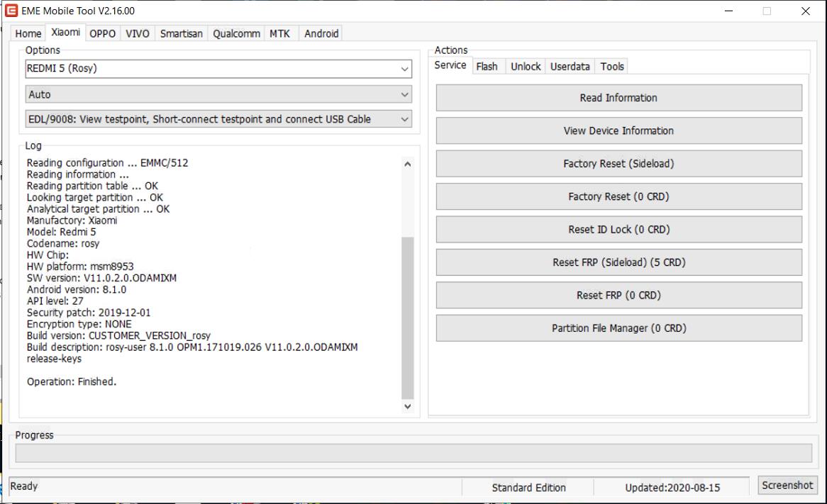The height and width of the screenshot is (504, 827).
Task: Open the REMI 5 (Rosy) model dropdown
Action: pos(218,69)
